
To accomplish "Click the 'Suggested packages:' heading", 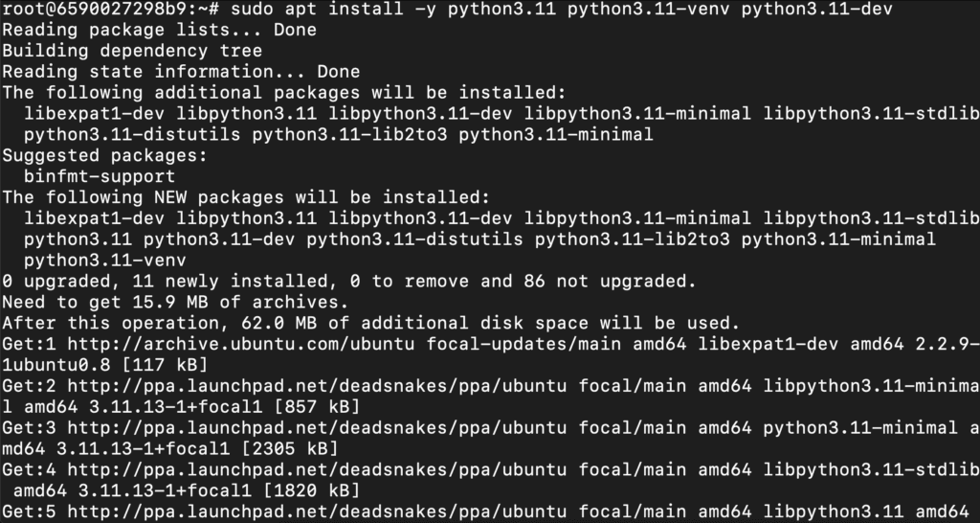I will [102, 155].
